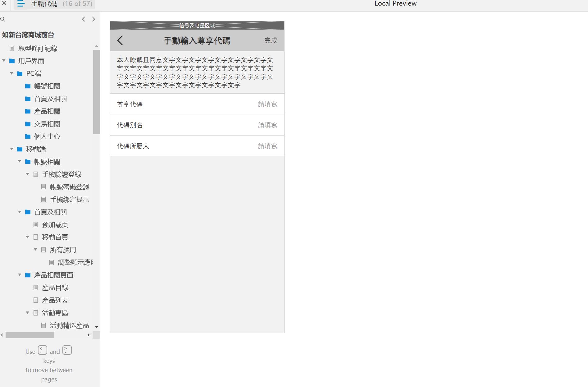Open the 調整顯示應用 page
Viewport: 588px width, 387px height.
coord(75,263)
